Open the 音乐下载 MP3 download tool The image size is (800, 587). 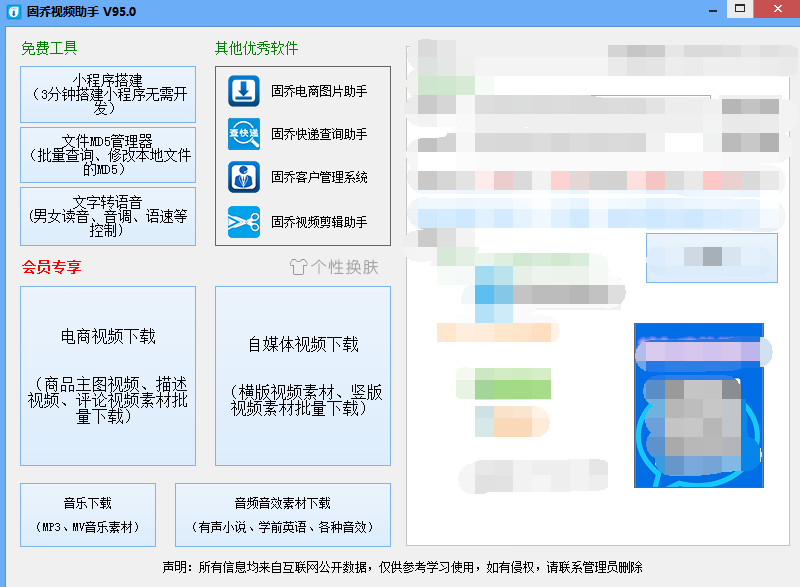pos(88,514)
